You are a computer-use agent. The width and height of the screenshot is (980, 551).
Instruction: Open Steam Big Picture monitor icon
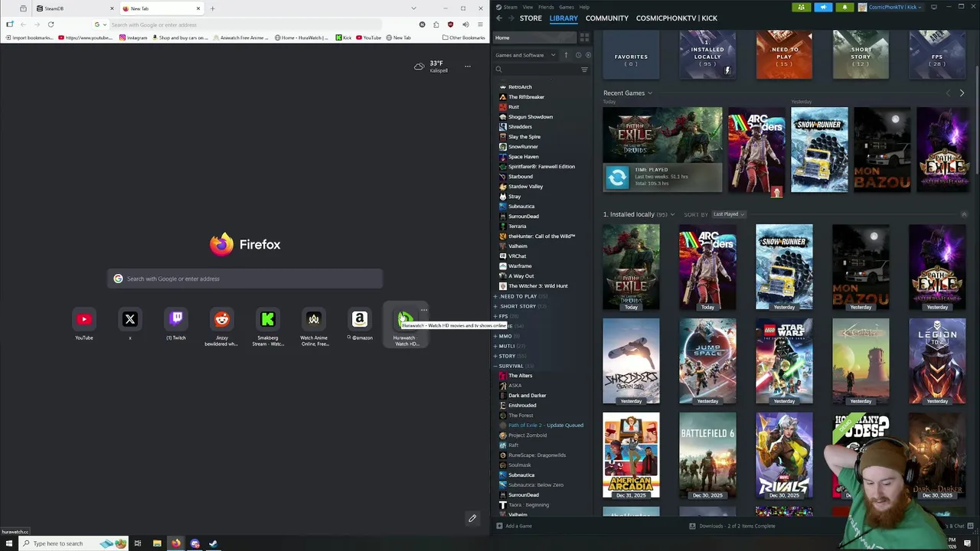(x=934, y=7)
